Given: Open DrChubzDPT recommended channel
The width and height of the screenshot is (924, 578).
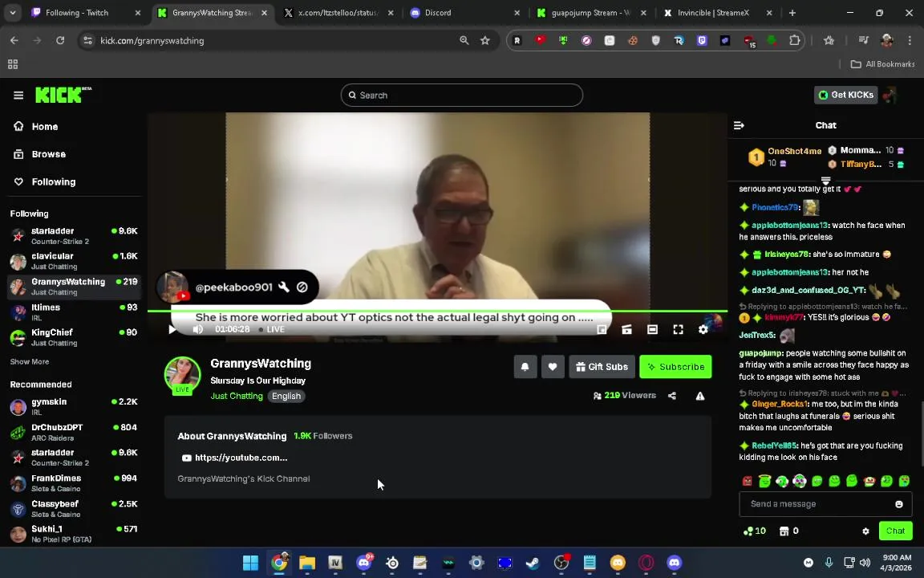Looking at the screenshot, I should coord(75,432).
